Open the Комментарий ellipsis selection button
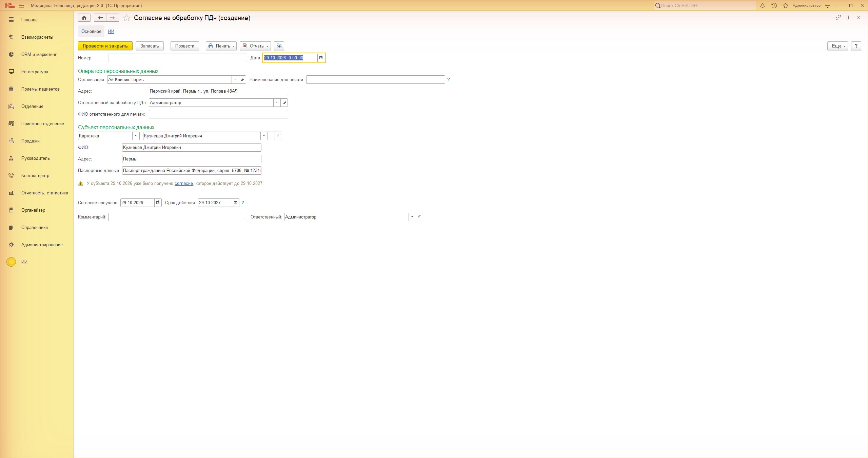The image size is (868, 458). [x=243, y=217]
